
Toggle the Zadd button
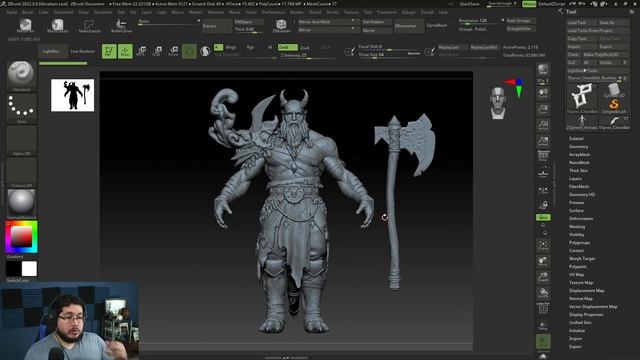coord(287,47)
